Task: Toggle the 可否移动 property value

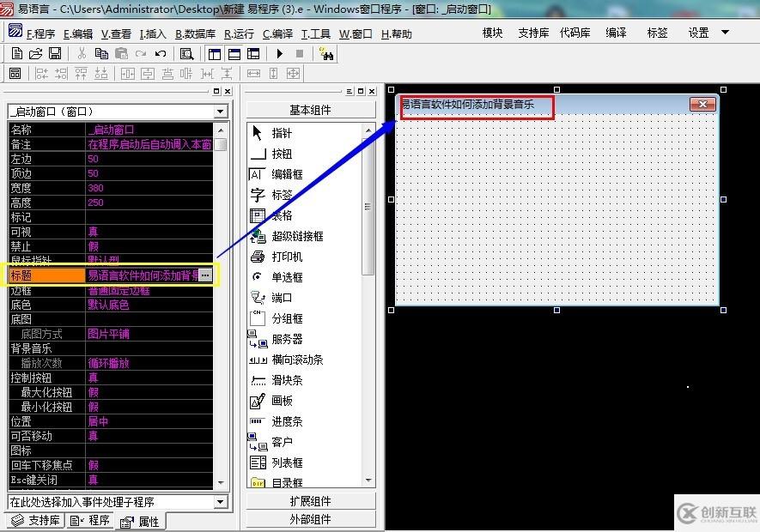Action: point(149,436)
